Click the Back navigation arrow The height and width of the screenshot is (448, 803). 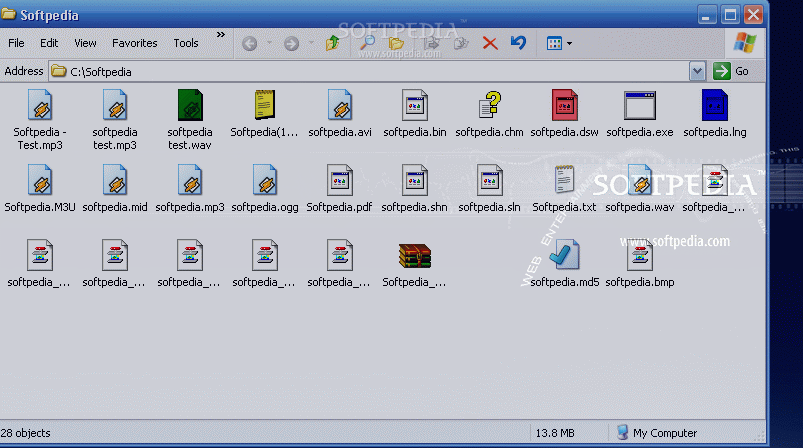(x=249, y=44)
